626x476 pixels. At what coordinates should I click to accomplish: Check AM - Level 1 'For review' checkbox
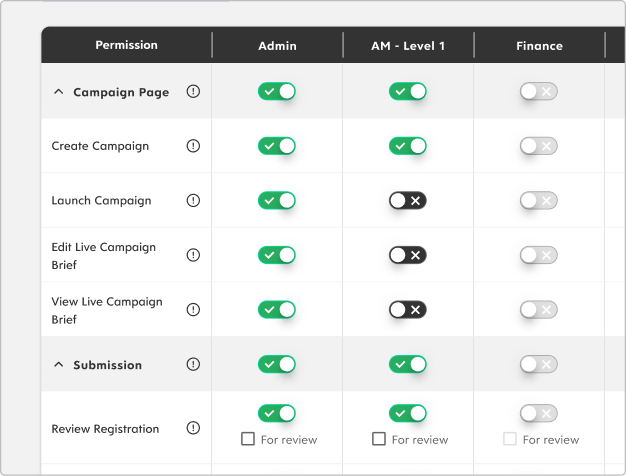click(x=379, y=439)
